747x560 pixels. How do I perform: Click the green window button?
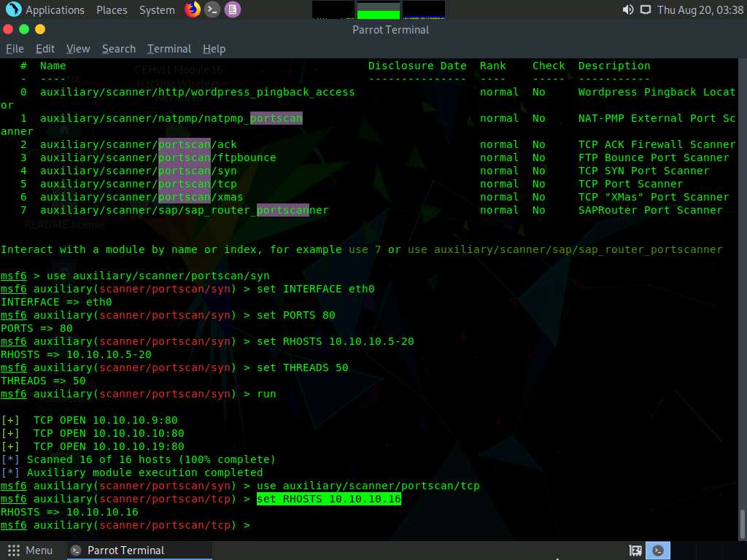pos(24,29)
